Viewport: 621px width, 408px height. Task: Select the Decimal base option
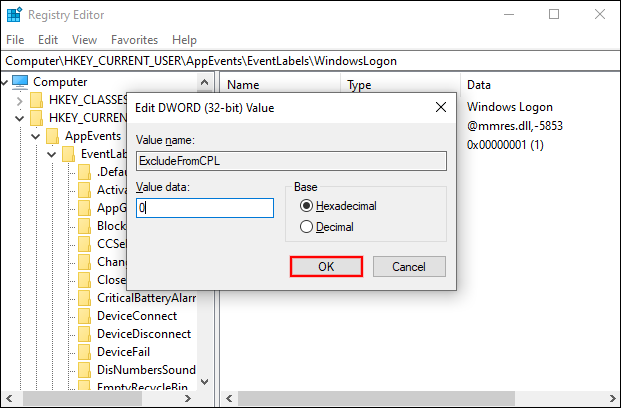(x=307, y=227)
